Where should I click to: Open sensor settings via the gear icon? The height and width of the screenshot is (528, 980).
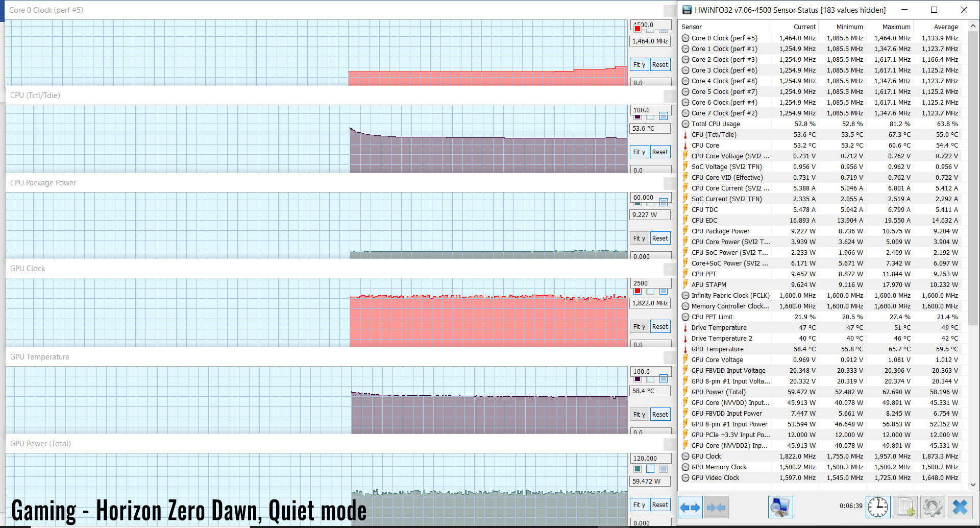tap(933, 507)
